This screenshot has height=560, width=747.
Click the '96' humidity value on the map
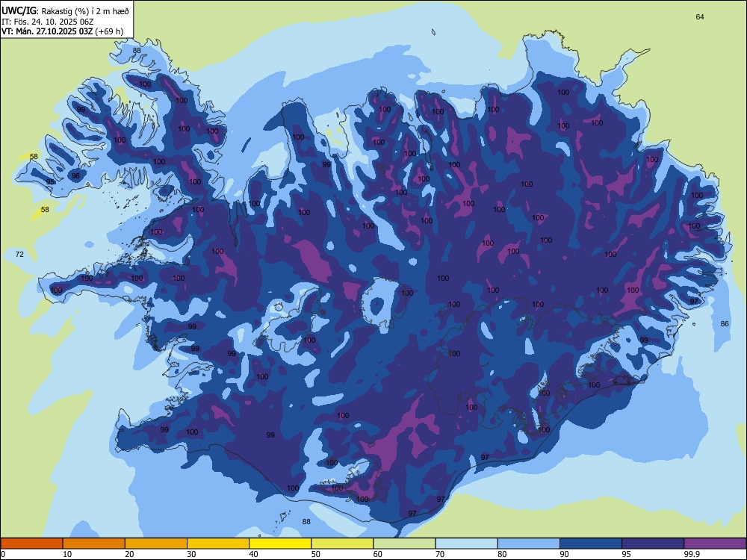[75, 175]
